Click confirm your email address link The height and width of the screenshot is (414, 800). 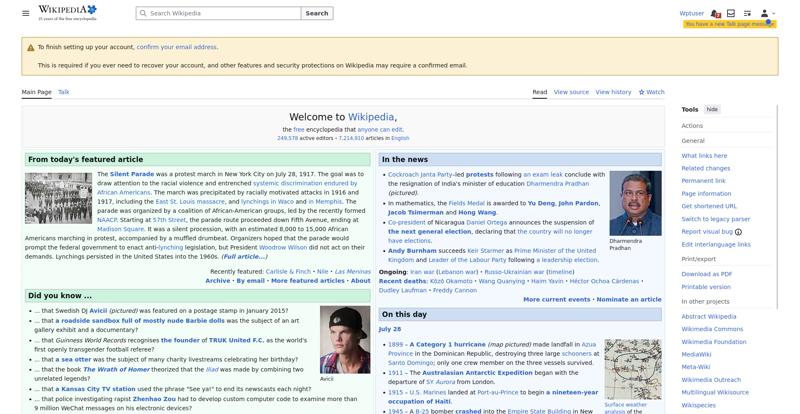click(177, 47)
